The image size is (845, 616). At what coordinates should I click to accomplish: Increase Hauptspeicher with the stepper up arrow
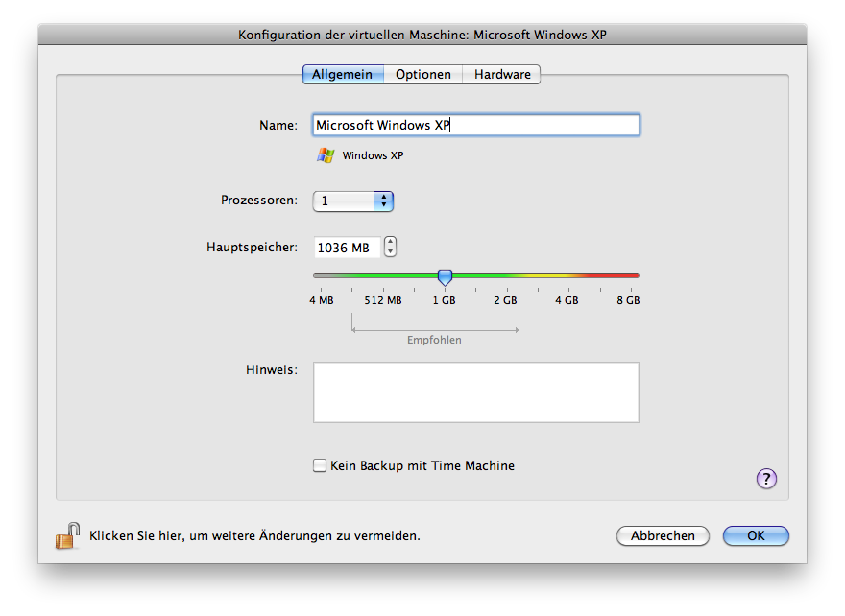point(390,243)
